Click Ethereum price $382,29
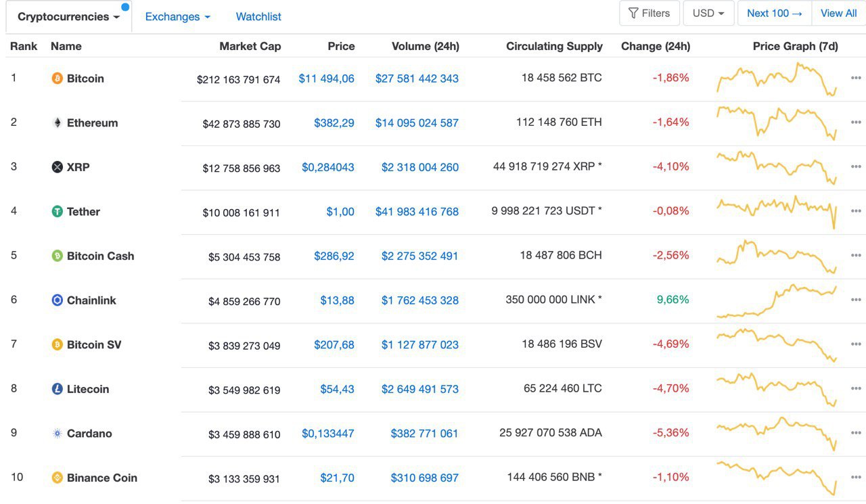This screenshot has width=866, height=504. (334, 123)
